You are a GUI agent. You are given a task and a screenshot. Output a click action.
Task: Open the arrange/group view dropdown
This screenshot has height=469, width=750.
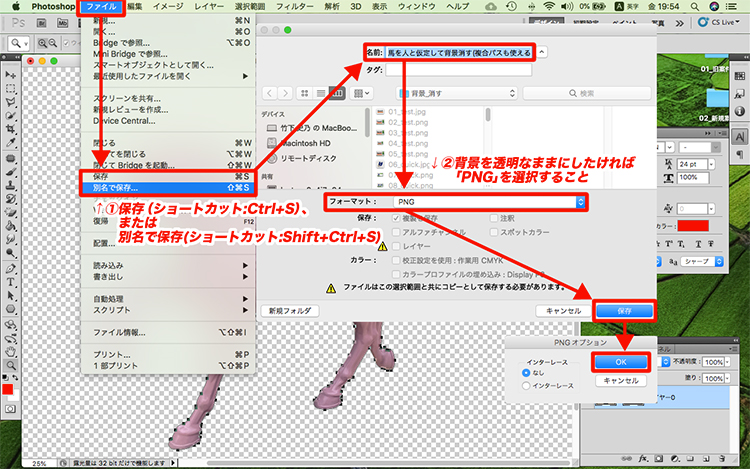(361, 93)
